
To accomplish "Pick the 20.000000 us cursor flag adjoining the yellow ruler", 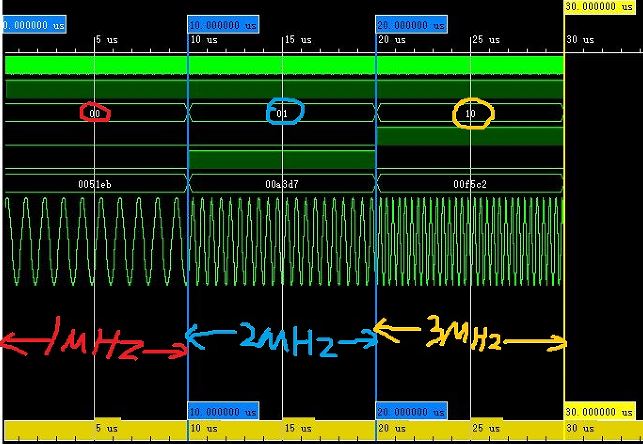I will tap(412, 412).
